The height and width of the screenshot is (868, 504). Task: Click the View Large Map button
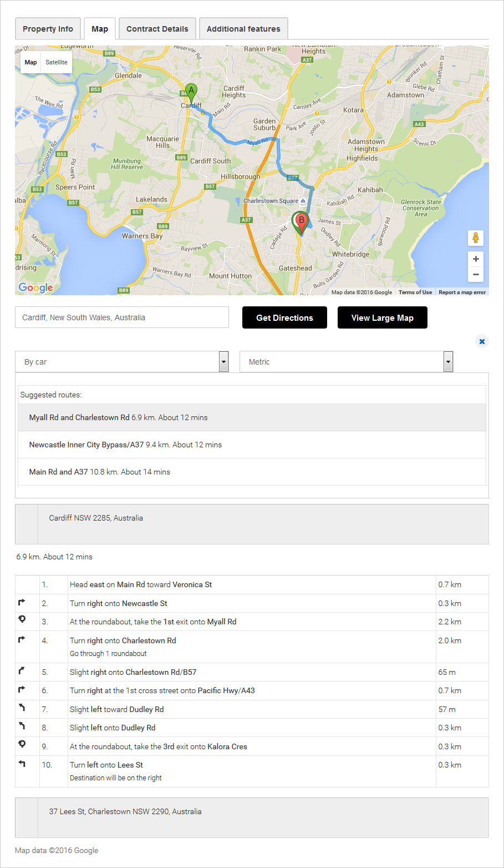(x=383, y=317)
